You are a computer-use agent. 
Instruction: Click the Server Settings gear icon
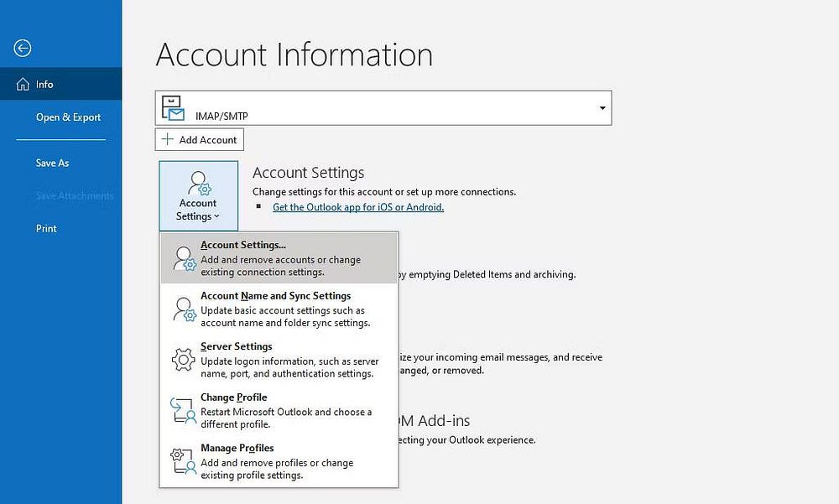184,360
